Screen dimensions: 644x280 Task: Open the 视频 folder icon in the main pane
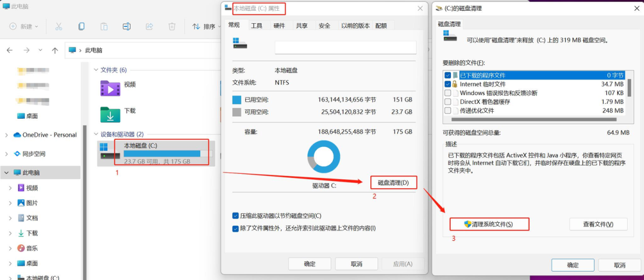[x=110, y=88]
